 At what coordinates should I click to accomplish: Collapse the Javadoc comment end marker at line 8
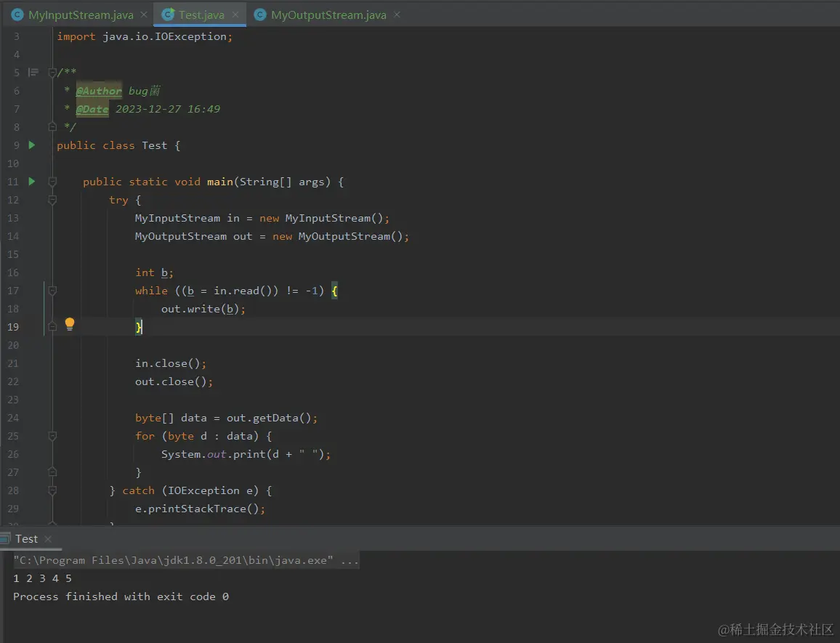[52, 127]
